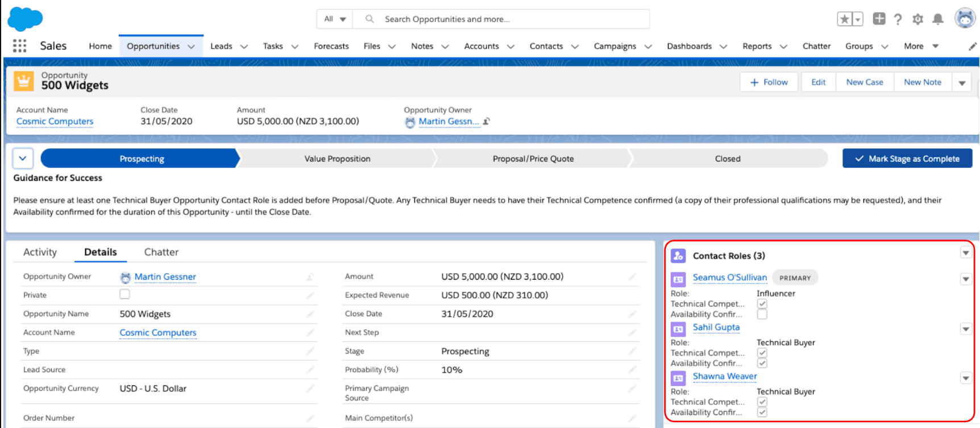
Task: Open the App Launcher grid icon
Action: point(19,46)
